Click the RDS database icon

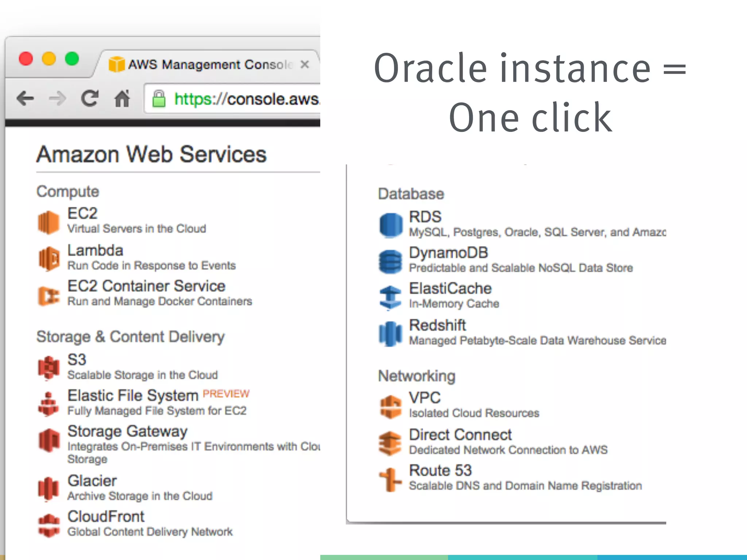pyautogui.click(x=391, y=225)
